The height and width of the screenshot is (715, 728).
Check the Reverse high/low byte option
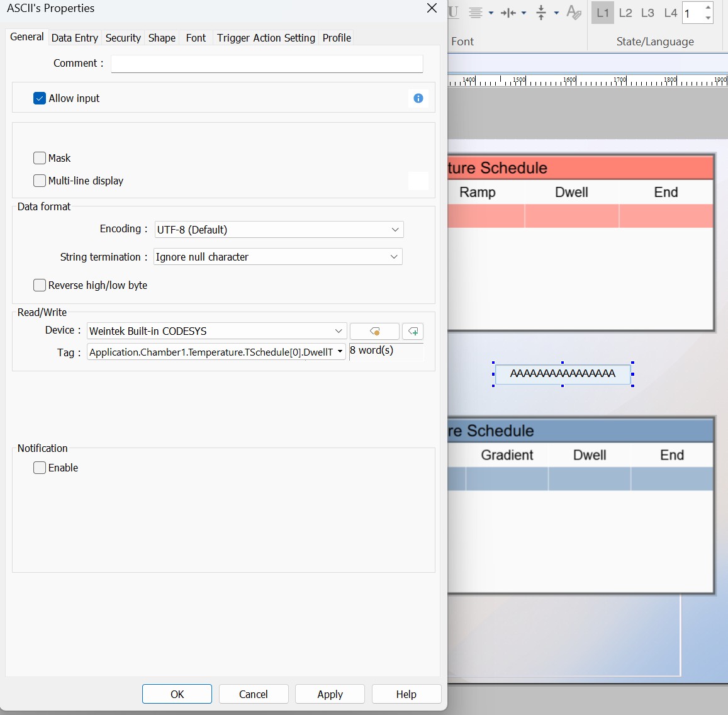pos(40,285)
